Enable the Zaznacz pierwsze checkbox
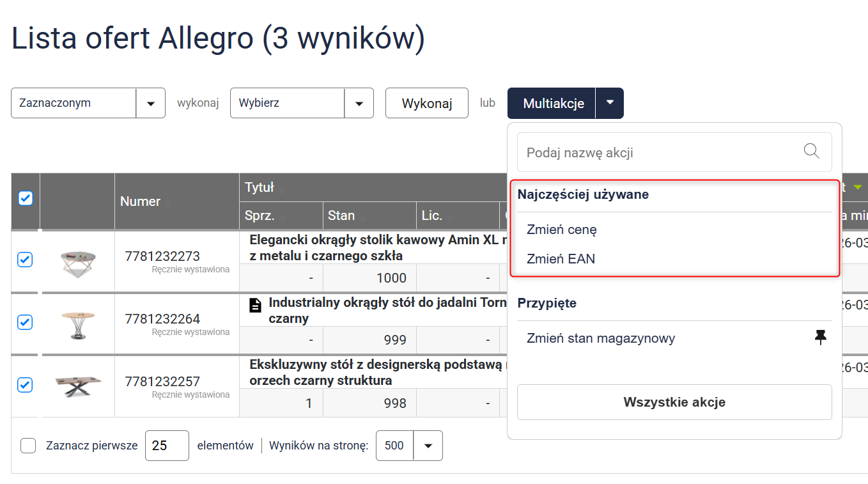This screenshot has width=868, height=484. (28, 446)
